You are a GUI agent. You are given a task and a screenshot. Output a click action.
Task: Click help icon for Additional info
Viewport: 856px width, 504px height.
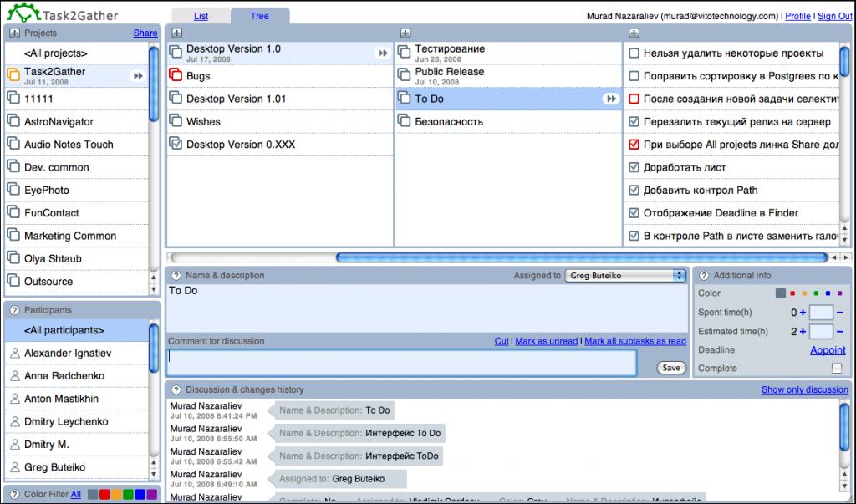click(x=704, y=276)
